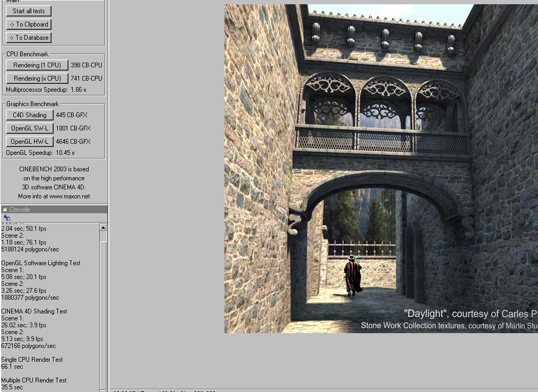The width and height of the screenshot is (538, 392).
Task: Click the 2.04 sec; 50.1 fps line
Action: click(24, 229)
